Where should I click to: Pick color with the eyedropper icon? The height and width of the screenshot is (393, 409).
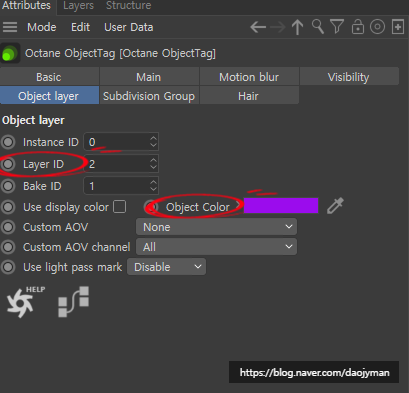pyautogui.click(x=335, y=206)
